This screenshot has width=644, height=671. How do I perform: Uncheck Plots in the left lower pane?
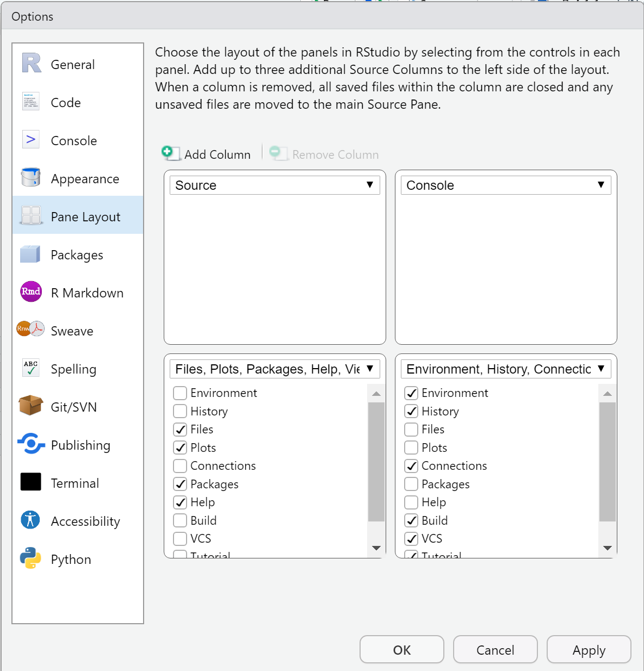click(x=180, y=448)
